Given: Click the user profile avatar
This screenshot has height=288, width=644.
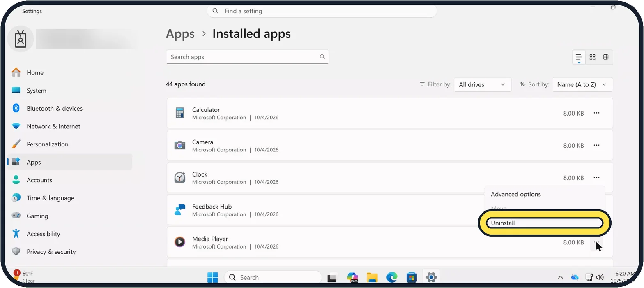Looking at the screenshot, I should (21, 39).
